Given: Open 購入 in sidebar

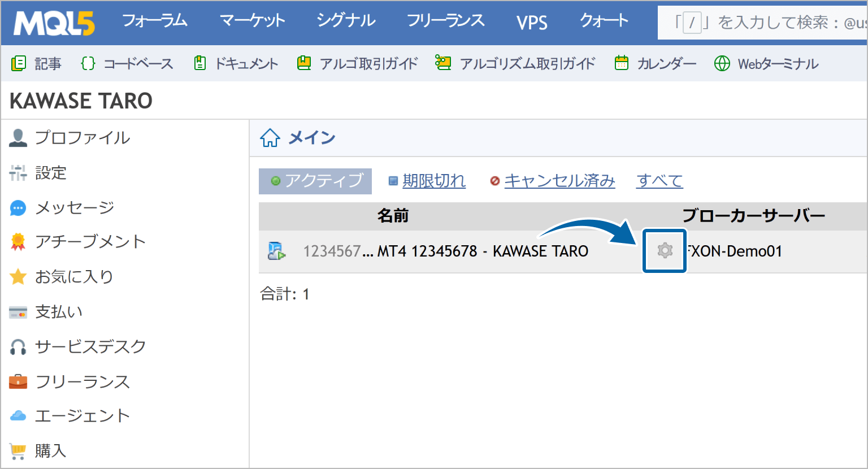Looking at the screenshot, I should pos(51,451).
